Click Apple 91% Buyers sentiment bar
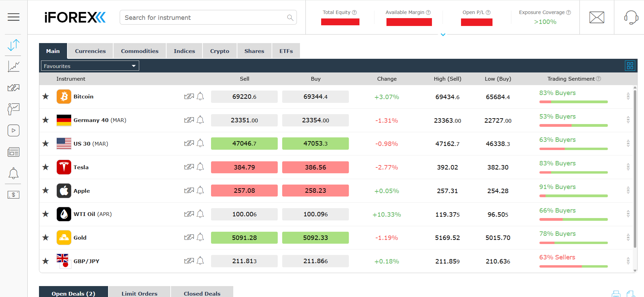The image size is (644, 297). coord(574,196)
